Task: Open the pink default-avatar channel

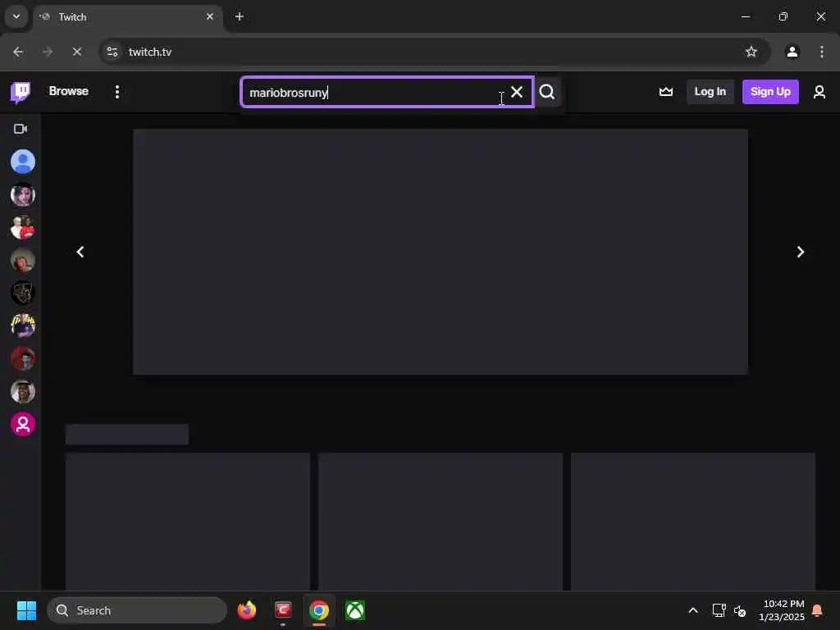Action: coord(22,424)
